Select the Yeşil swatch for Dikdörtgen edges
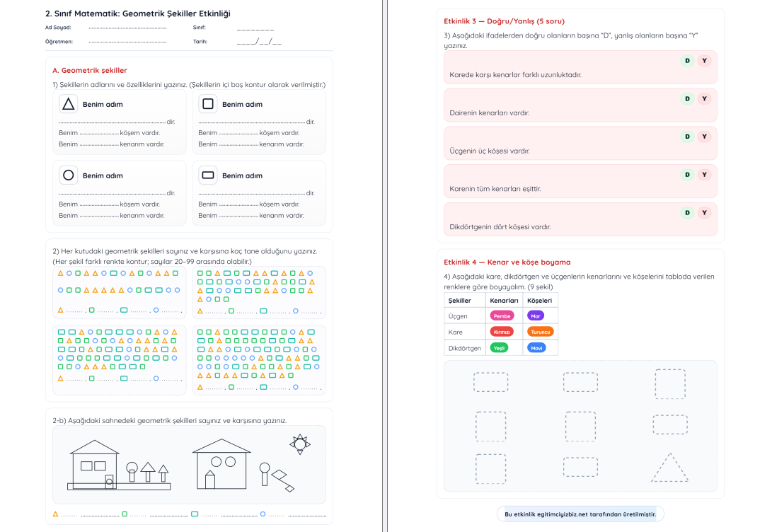This screenshot has width=772, height=532. tap(500, 347)
